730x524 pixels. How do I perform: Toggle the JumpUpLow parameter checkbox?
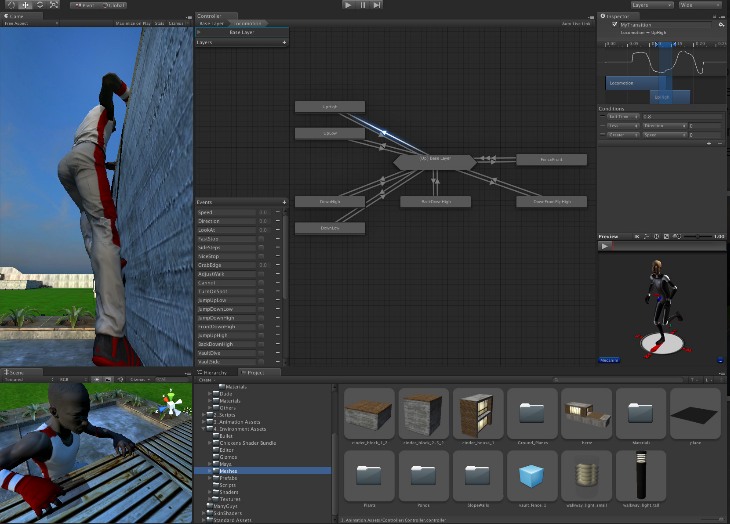coord(262,300)
